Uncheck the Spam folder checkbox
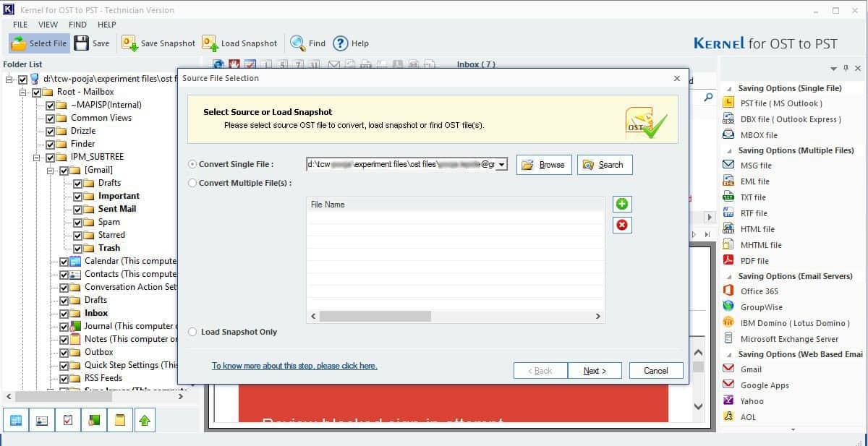The image size is (868, 446). [78, 223]
